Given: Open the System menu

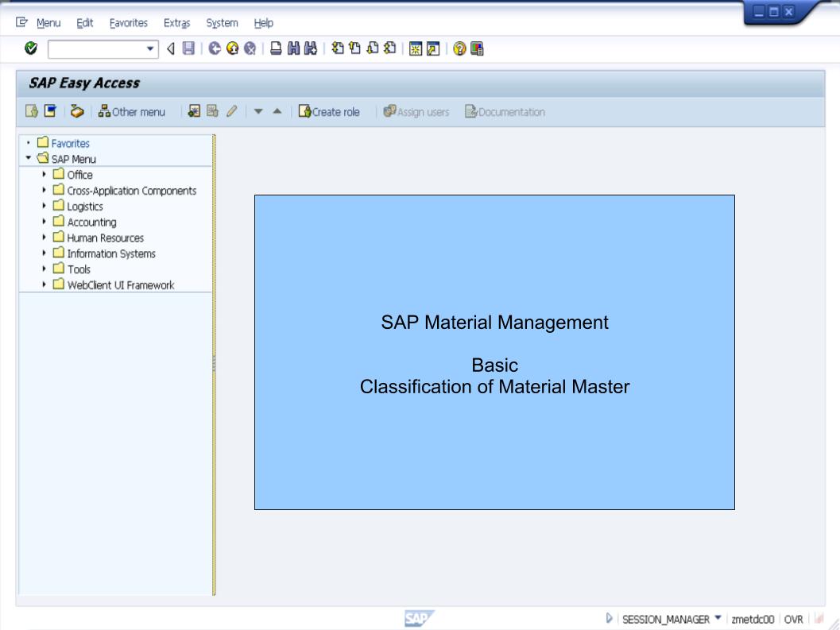Looking at the screenshot, I should [222, 23].
